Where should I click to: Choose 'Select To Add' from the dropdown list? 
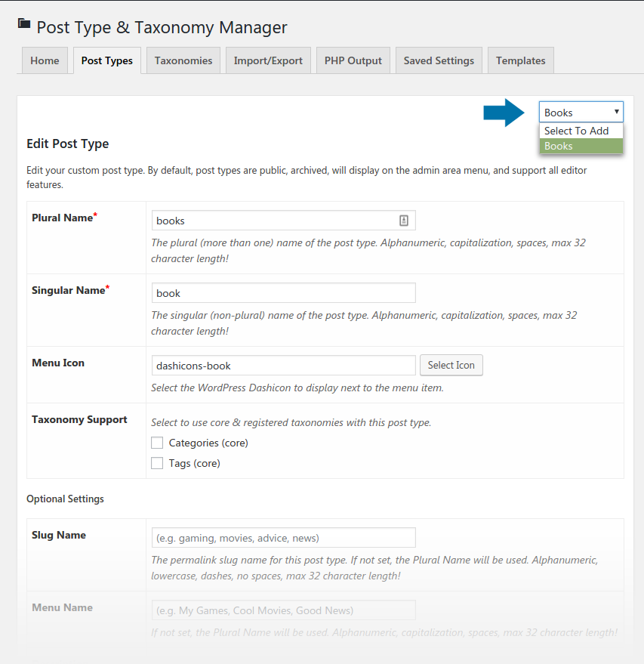pyautogui.click(x=581, y=131)
